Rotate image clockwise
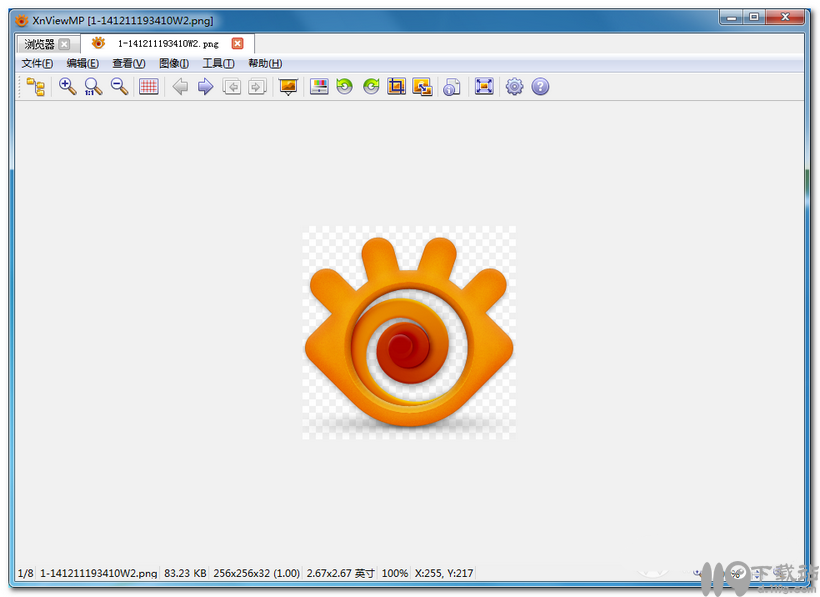 (x=371, y=87)
